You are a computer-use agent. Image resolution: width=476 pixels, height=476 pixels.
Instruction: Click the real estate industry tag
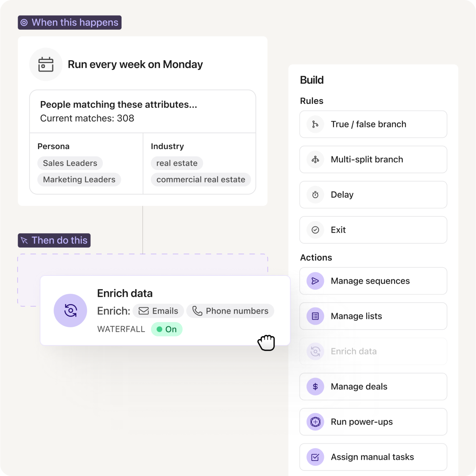point(177,163)
